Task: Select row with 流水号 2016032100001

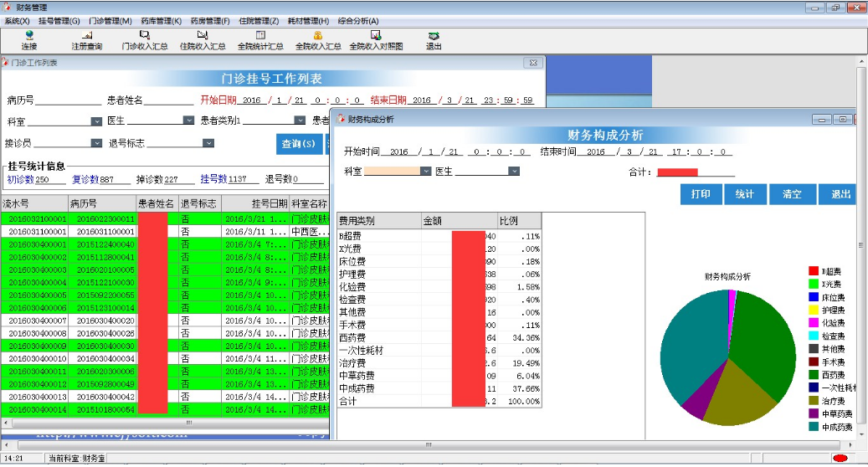Action: (165, 219)
